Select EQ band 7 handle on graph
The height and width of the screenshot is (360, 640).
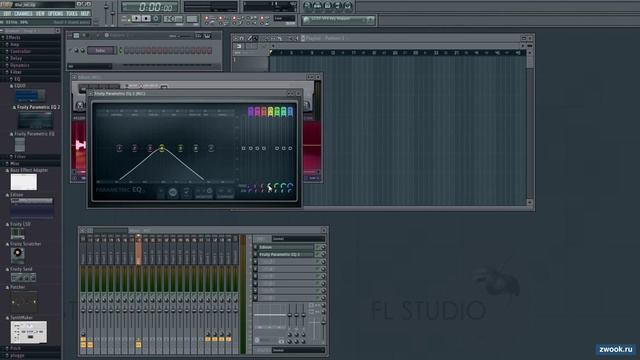211,148
